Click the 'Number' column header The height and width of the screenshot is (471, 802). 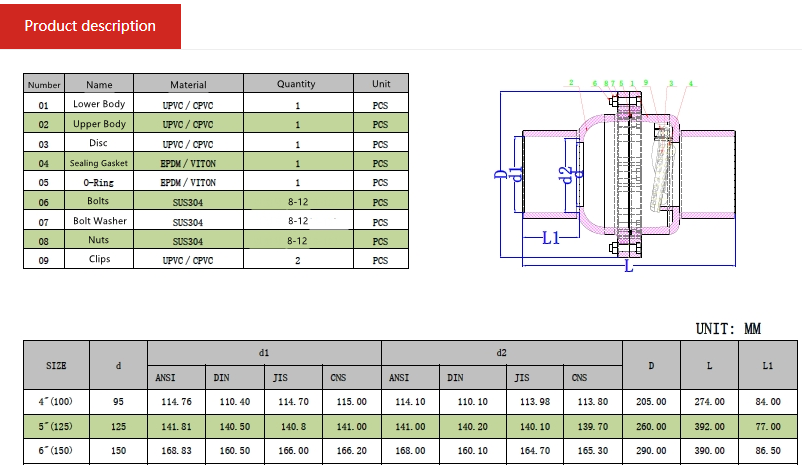[44, 84]
